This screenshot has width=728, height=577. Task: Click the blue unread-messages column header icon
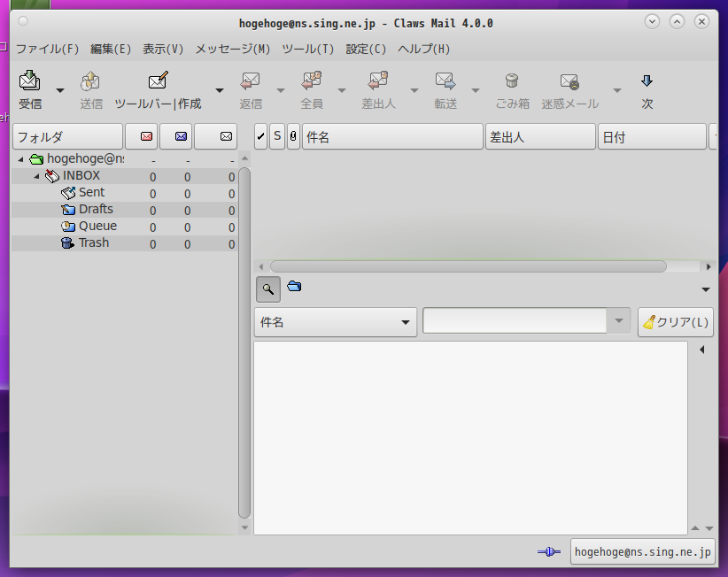click(x=181, y=136)
